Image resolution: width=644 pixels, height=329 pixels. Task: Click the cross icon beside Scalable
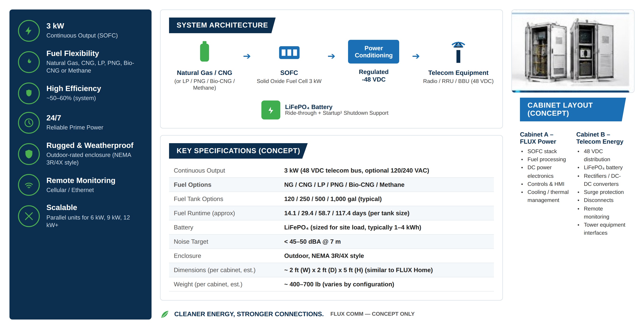(29, 216)
